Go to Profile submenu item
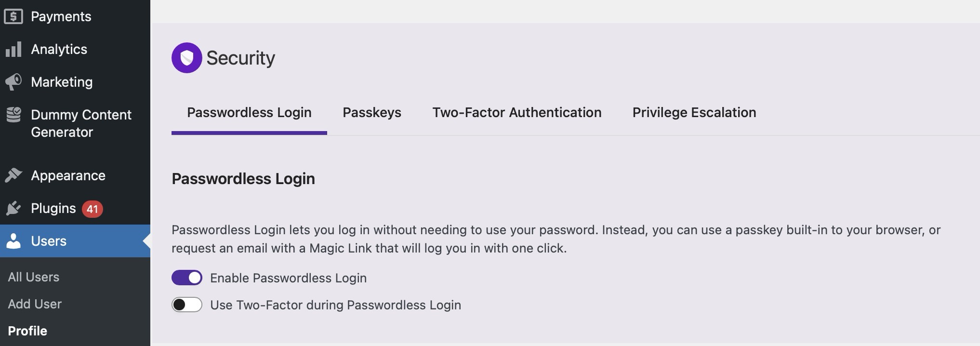This screenshot has height=346, width=980. coord(27,331)
